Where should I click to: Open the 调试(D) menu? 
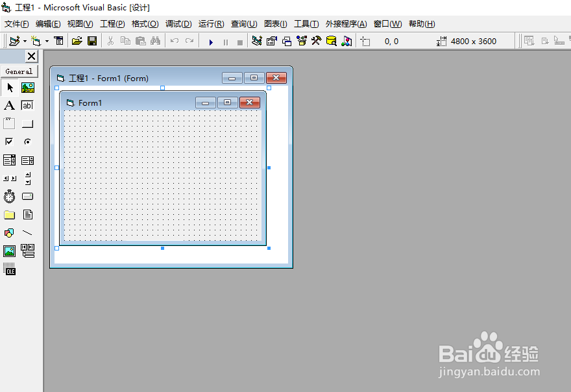[x=178, y=24]
